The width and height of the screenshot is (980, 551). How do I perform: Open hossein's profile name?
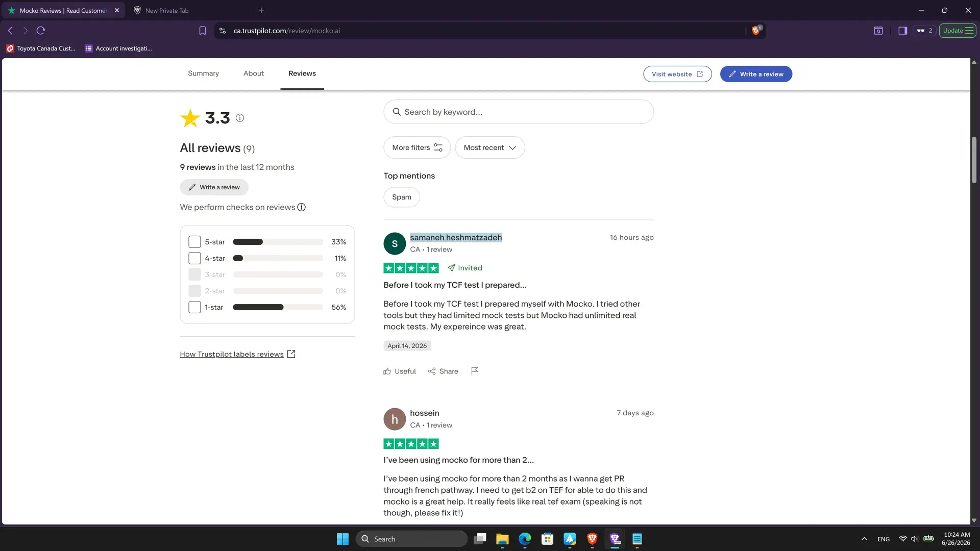coord(425,413)
